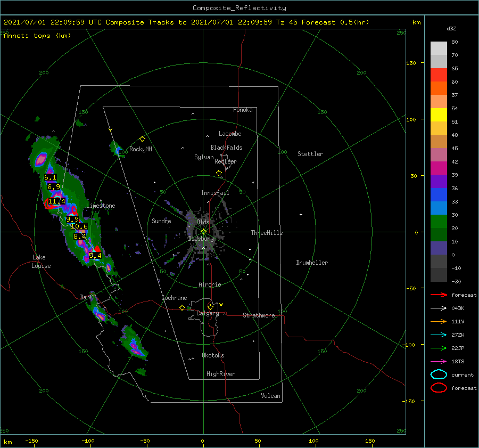Viewport: 479px width, 448px height.
Task: Click the Lacombe city label
Action: (x=230, y=134)
